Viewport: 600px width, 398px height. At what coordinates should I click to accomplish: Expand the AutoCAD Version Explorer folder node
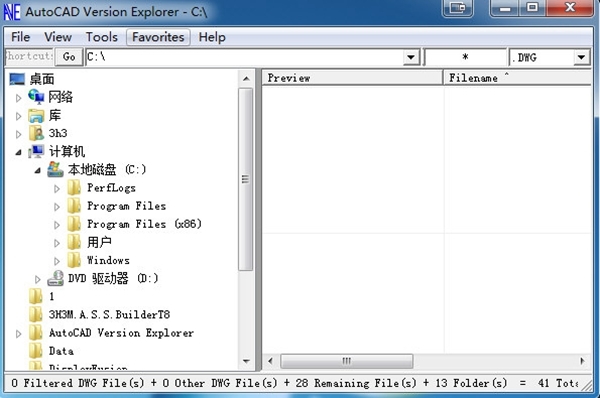coord(18,334)
